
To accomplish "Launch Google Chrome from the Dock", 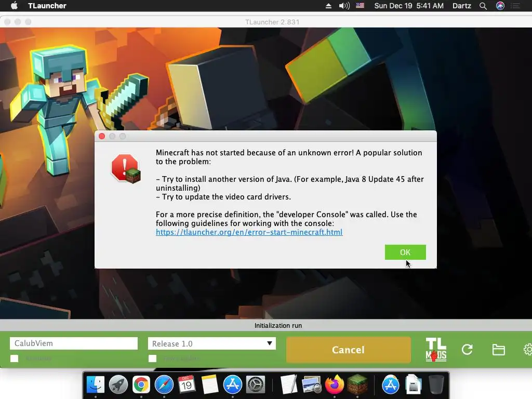I will (x=141, y=384).
